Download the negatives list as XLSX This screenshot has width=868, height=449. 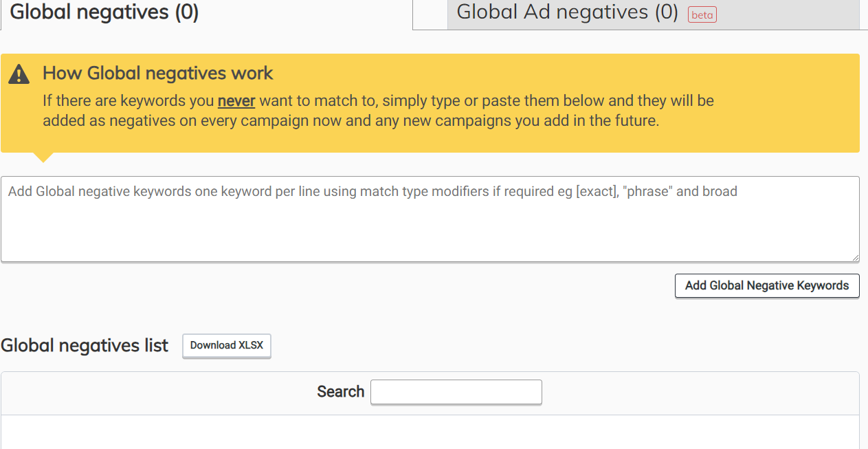tap(227, 346)
